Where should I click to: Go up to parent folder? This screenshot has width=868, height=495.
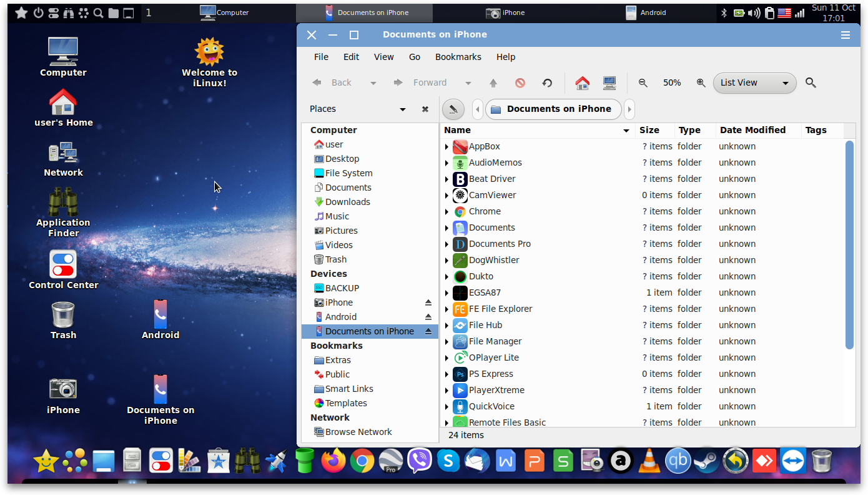point(493,82)
